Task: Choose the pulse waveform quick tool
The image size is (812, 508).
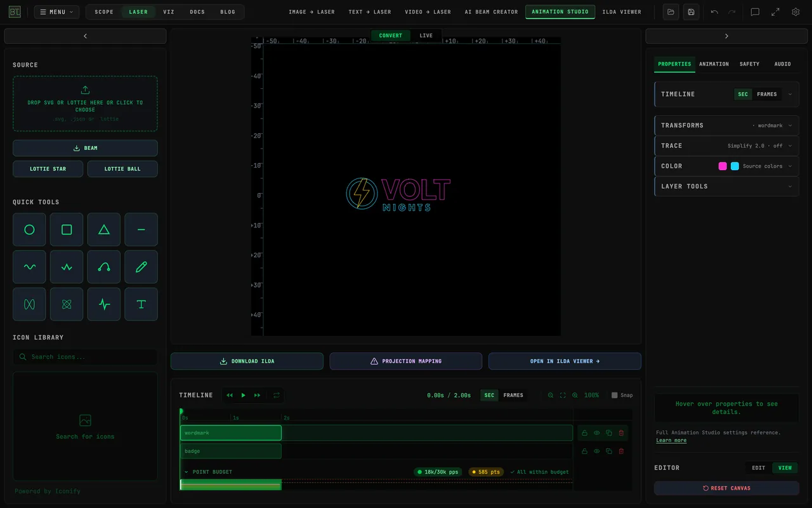Action: (x=104, y=305)
